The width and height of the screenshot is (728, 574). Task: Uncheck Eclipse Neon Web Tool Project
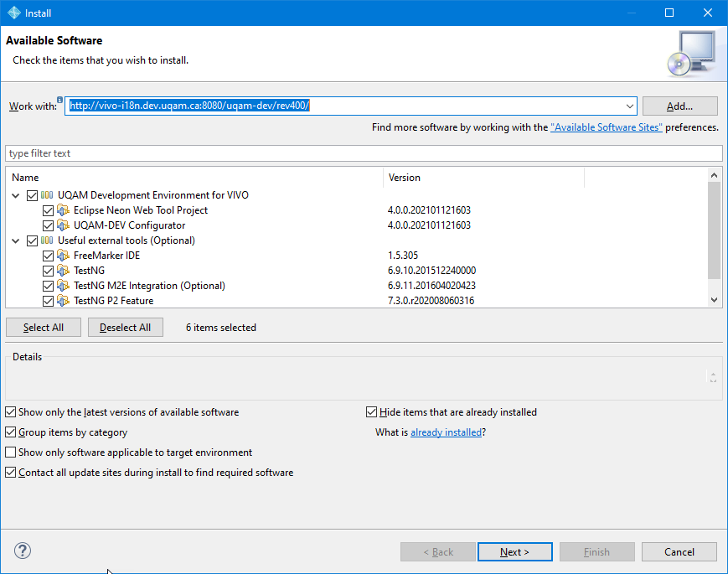click(x=48, y=211)
